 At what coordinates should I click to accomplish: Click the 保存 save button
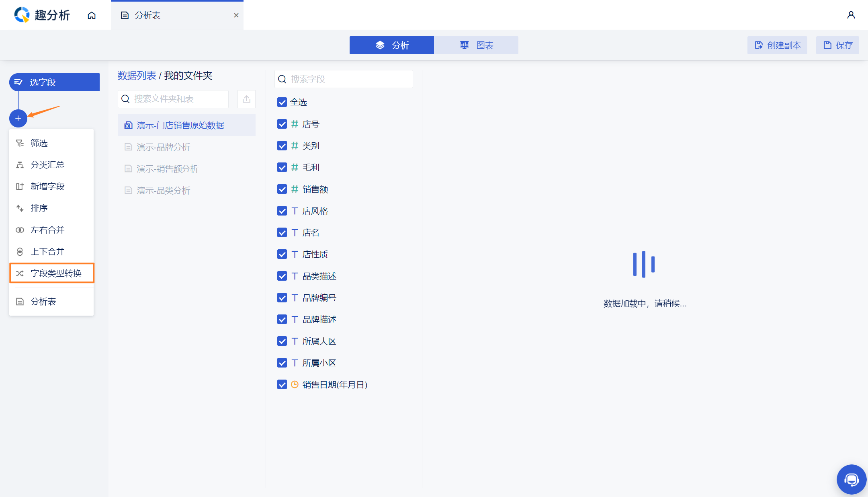pyautogui.click(x=837, y=45)
